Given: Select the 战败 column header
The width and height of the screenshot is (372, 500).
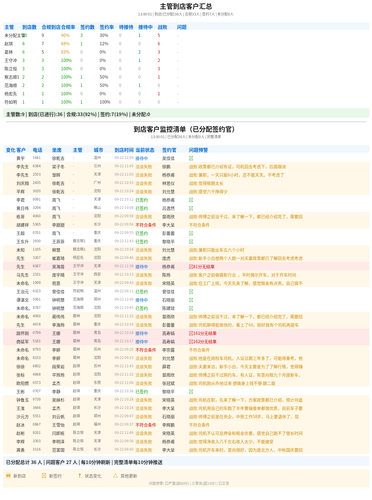Looking at the screenshot, I should (x=162, y=27).
